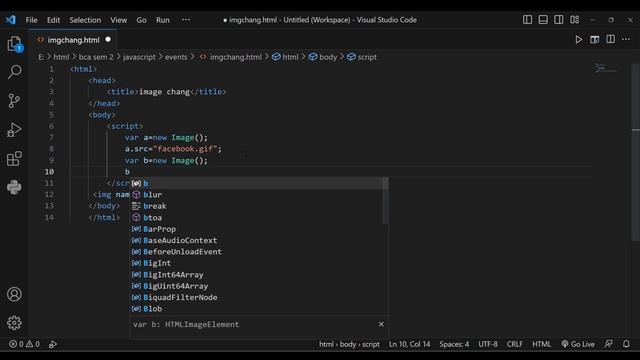640x360 pixels.
Task: Change language mode via HTML
Action: tap(542, 344)
